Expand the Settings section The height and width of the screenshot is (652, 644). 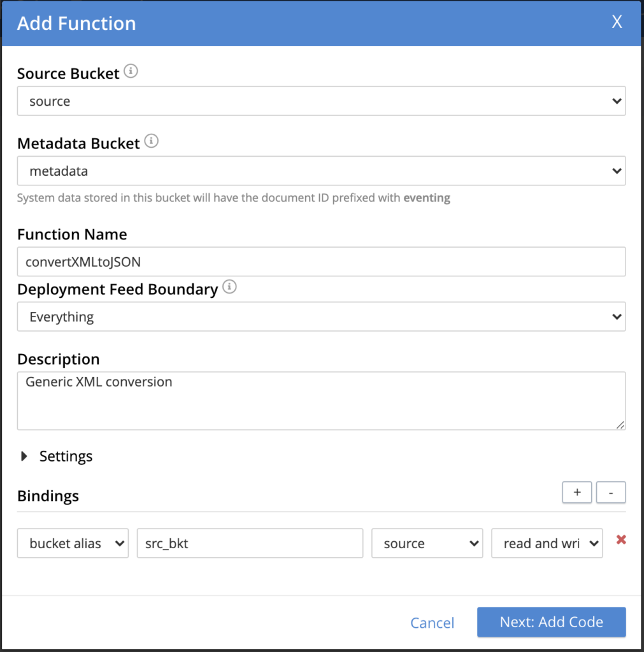click(x=56, y=456)
